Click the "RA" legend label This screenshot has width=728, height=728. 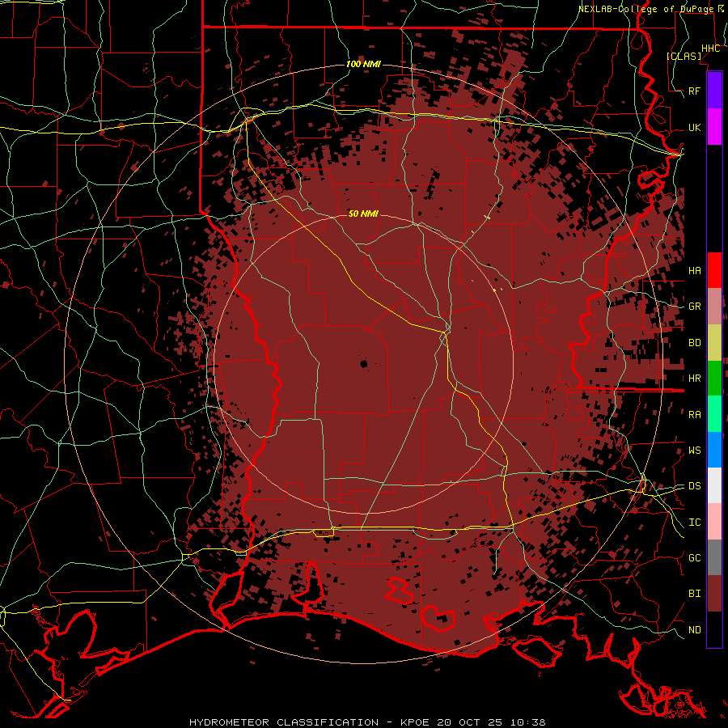695,414
